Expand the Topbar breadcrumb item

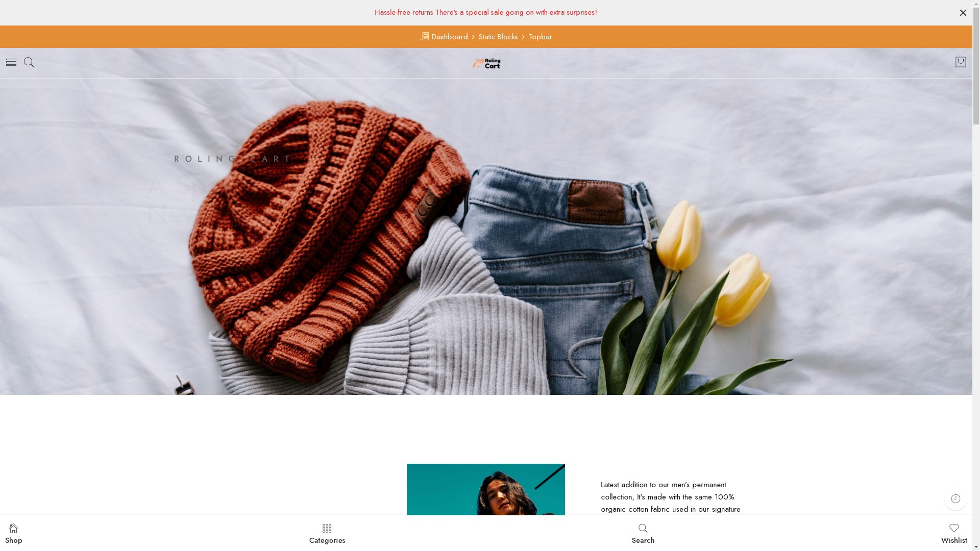pyautogui.click(x=540, y=36)
